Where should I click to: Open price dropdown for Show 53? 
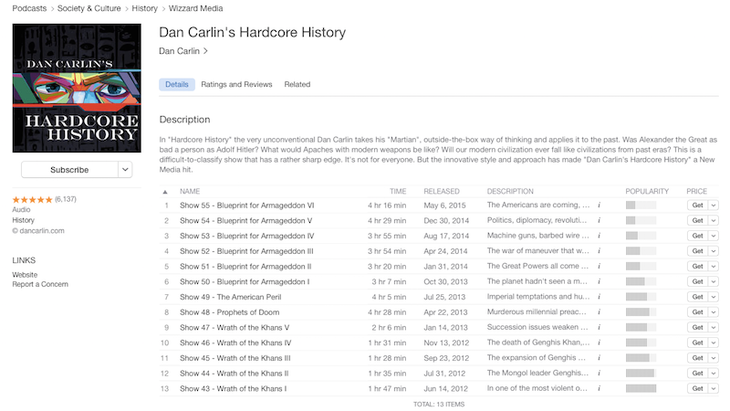click(713, 236)
